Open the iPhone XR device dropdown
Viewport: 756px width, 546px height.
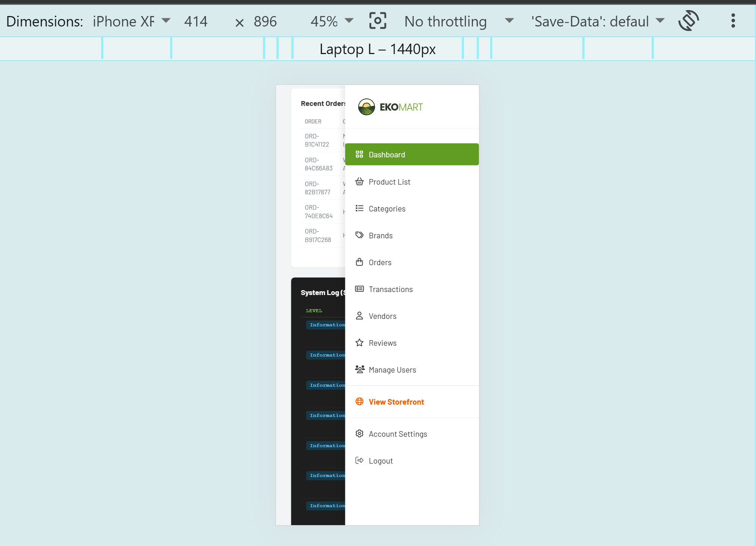click(131, 21)
